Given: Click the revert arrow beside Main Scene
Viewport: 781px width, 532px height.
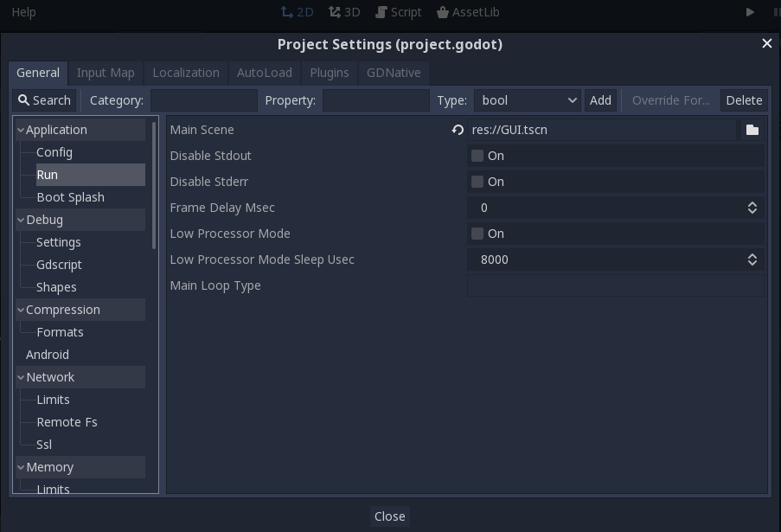Looking at the screenshot, I should 458,130.
